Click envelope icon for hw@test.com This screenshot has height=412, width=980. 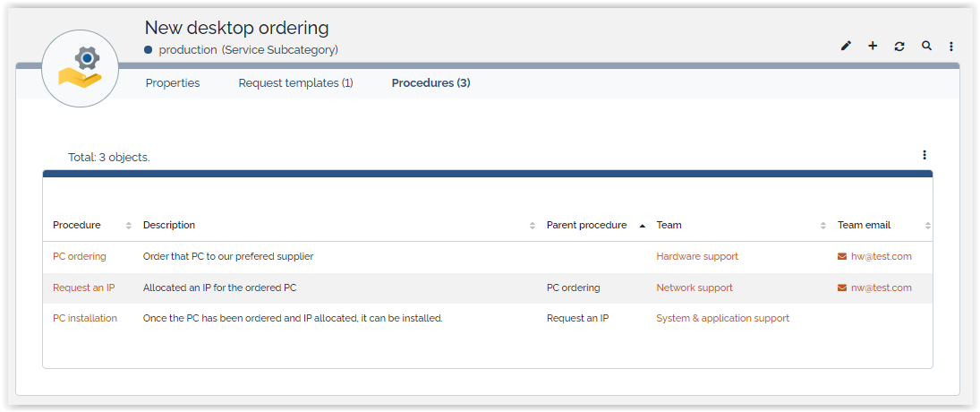pos(842,256)
